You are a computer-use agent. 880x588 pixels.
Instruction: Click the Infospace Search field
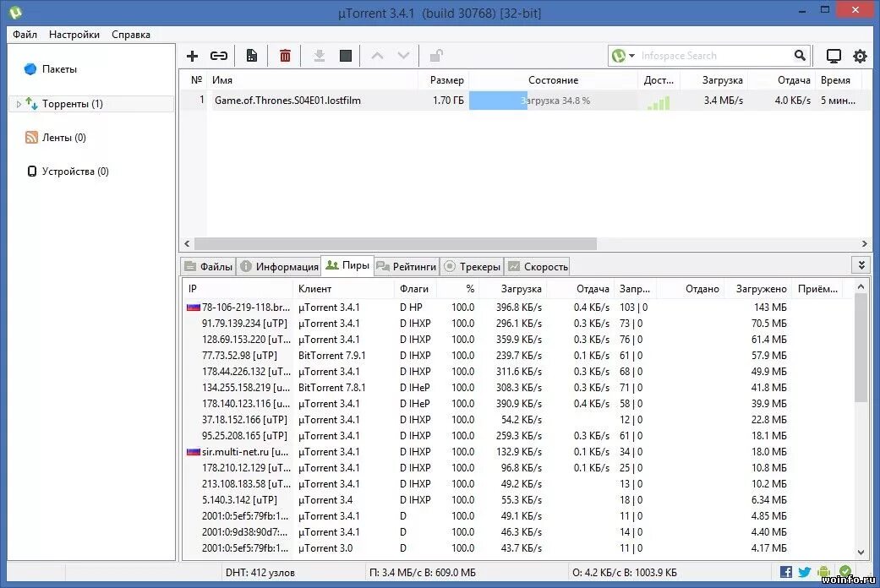(x=714, y=56)
